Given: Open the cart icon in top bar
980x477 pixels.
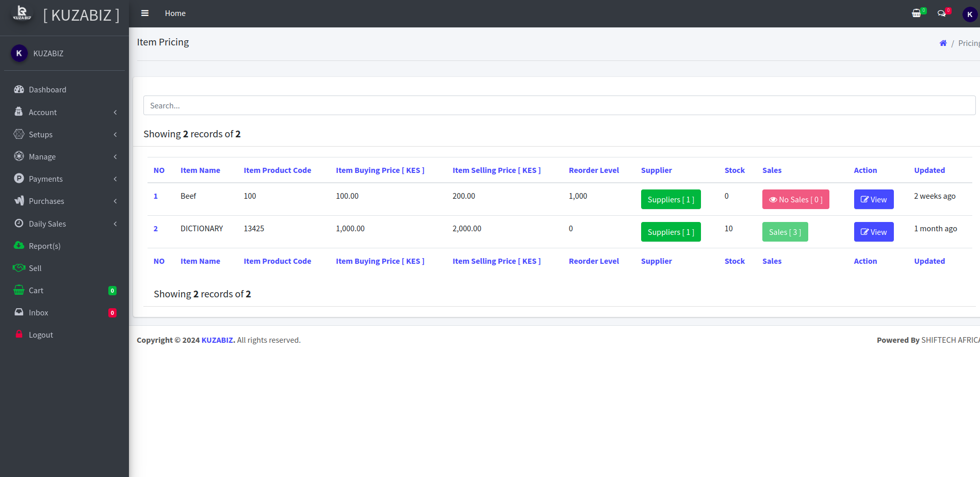Looking at the screenshot, I should point(916,13).
